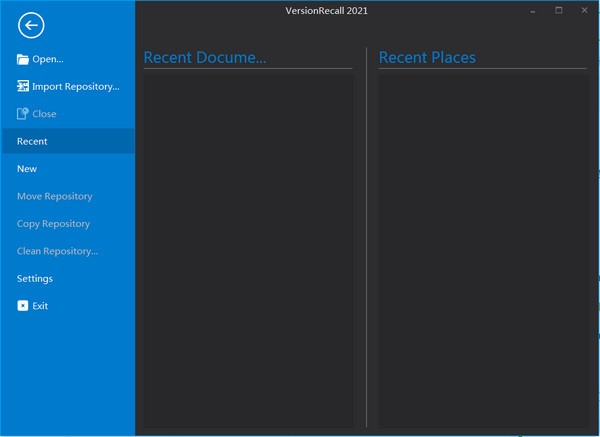Click the back arrow circle button
Viewport: 600px width, 437px height.
pyautogui.click(x=32, y=26)
